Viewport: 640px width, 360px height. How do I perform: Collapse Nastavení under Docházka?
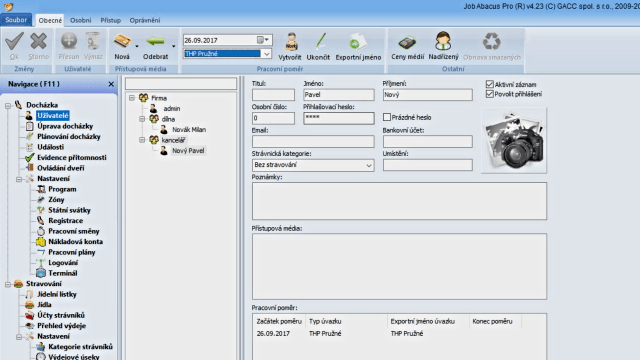pyautogui.click(x=19, y=179)
